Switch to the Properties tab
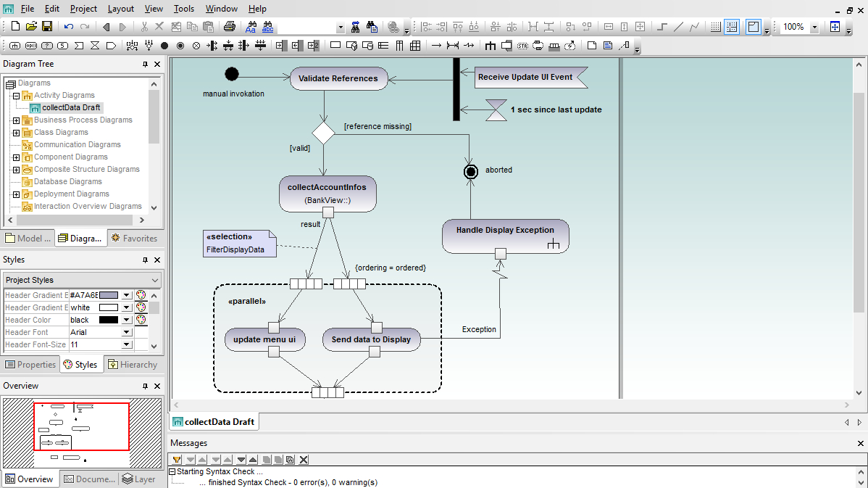Image resolution: width=868 pixels, height=488 pixels. (x=30, y=365)
